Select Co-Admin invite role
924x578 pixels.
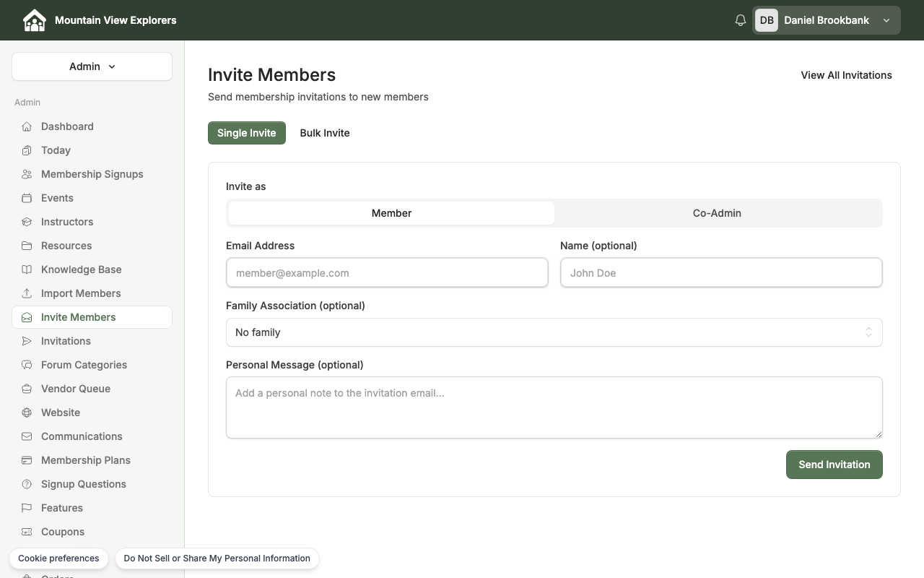click(x=717, y=213)
